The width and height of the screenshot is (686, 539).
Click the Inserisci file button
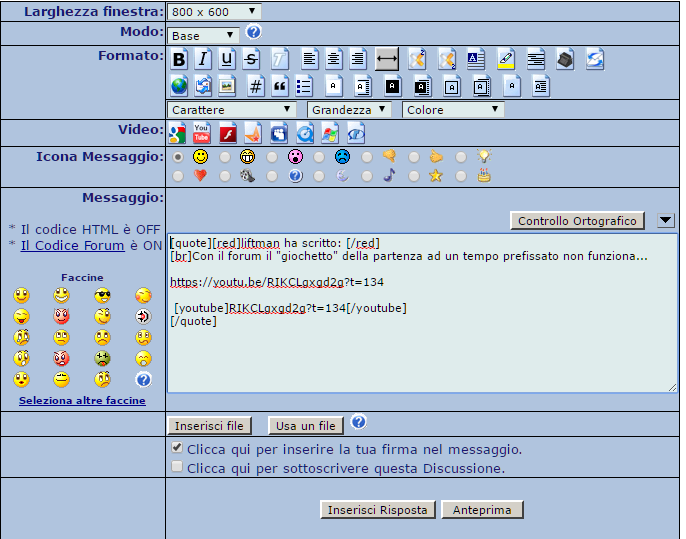209,426
